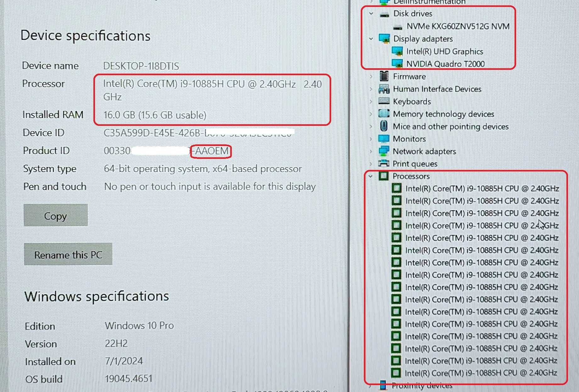Click the Disk drives category icon
579x392 pixels.
[384, 14]
